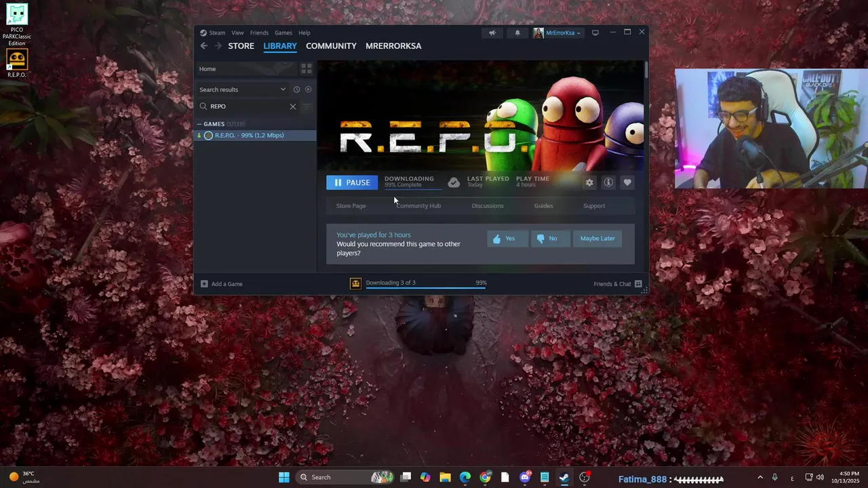Switch to the LIBRARY tab
The image size is (868, 488).
tap(280, 46)
